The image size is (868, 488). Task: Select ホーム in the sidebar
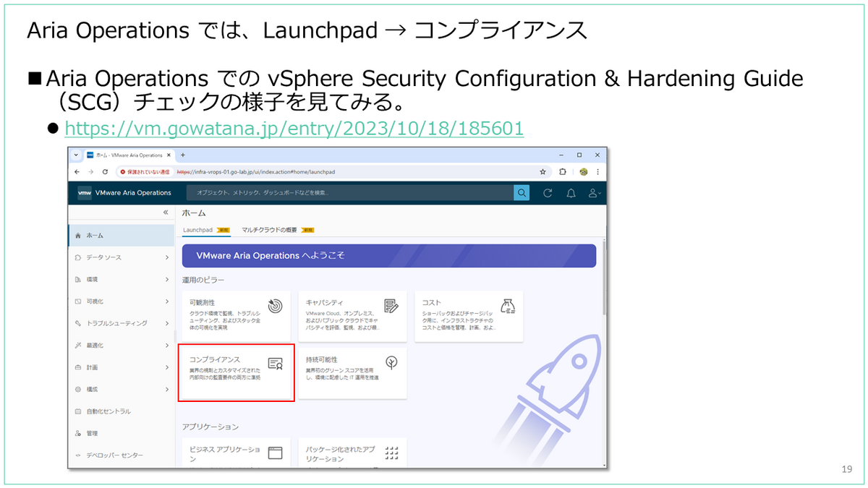[122, 236]
